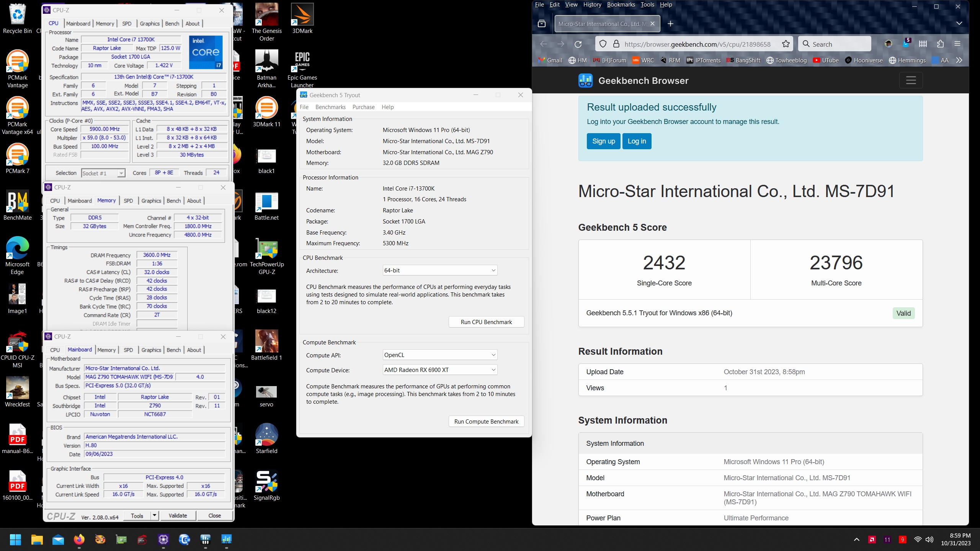
Task: Open the Gmail bookmark
Action: tap(550, 60)
